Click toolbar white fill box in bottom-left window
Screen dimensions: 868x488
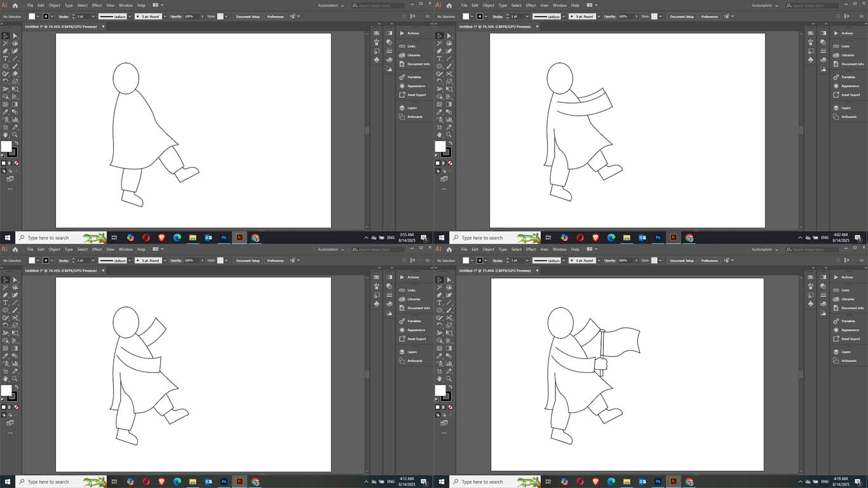6,390
